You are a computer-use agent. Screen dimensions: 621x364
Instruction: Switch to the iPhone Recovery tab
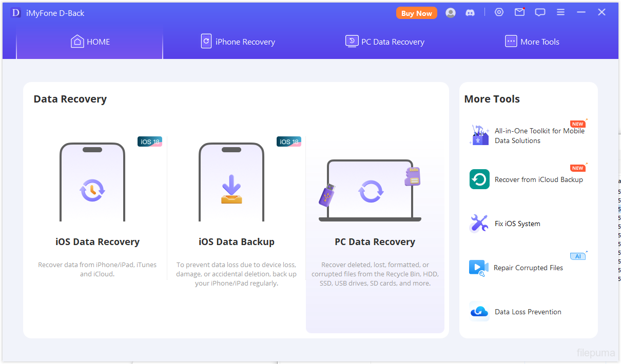[238, 42]
